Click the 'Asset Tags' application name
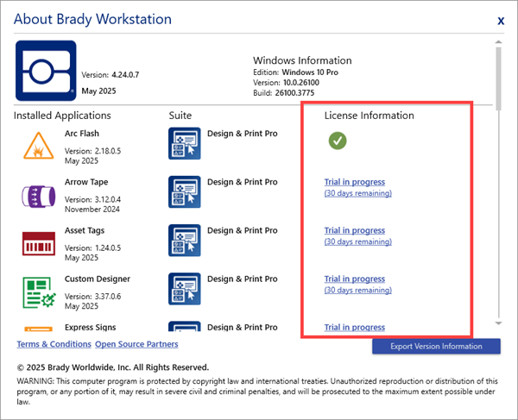 pos(85,230)
